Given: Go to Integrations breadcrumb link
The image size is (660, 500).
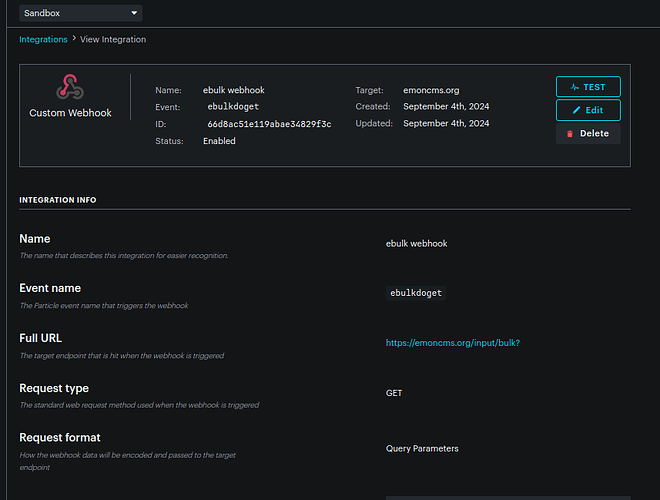Looking at the screenshot, I should 43,40.
